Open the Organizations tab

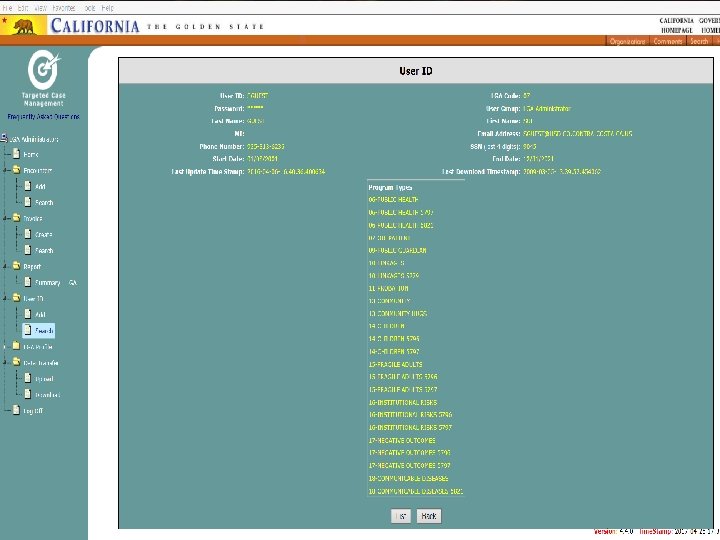pyautogui.click(x=627, y=41)
